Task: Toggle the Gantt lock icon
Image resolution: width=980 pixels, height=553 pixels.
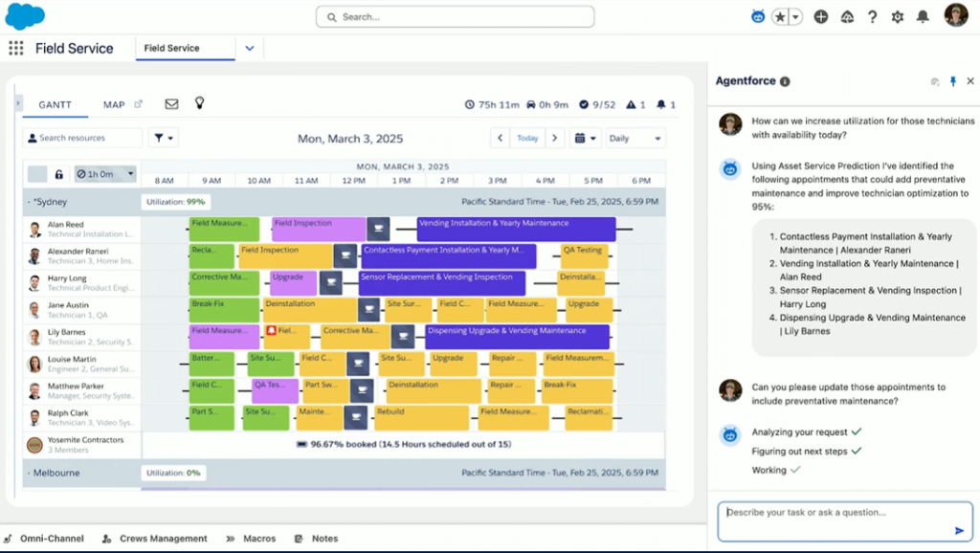Action: tap(58, 174)
